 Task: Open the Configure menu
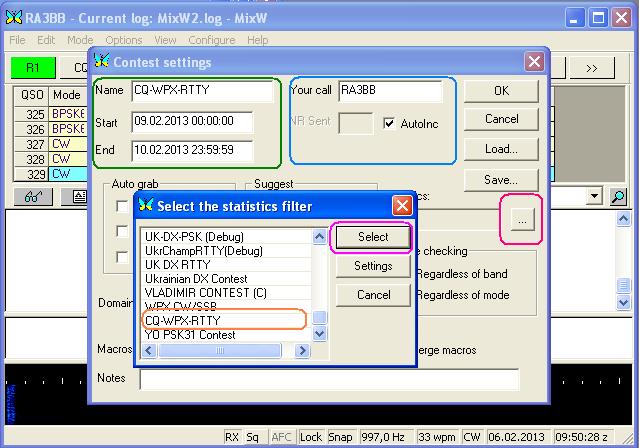(x=211, y=40)
